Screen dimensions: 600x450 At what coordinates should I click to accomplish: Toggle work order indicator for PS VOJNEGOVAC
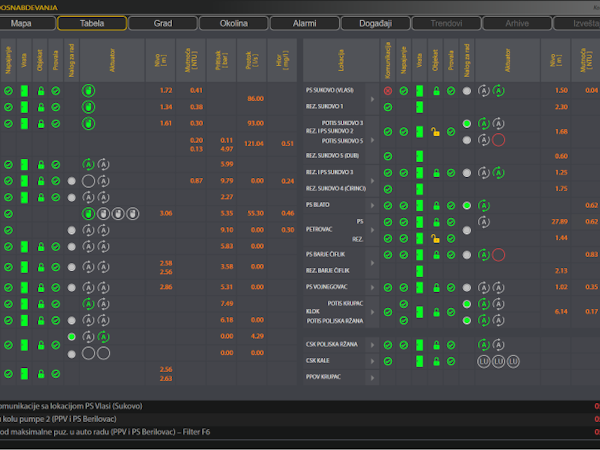click(x=466, y=287)
